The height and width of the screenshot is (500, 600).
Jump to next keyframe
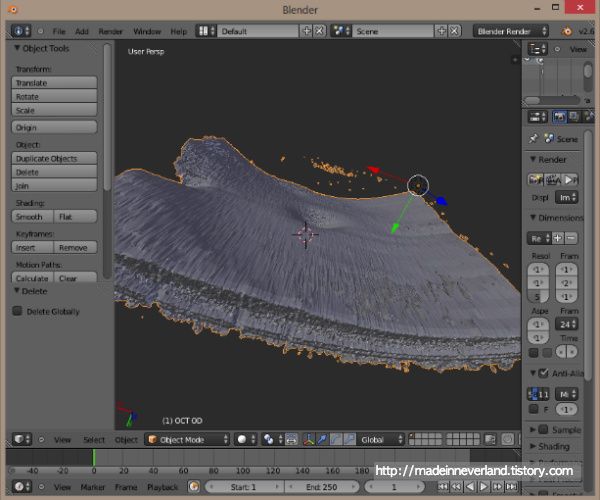[x=497, y=487]
